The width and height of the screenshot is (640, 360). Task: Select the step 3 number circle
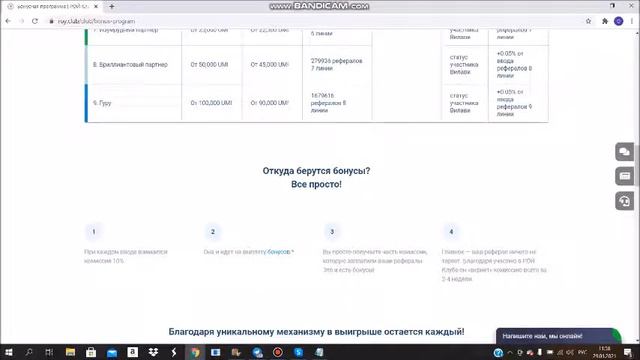click(x=332, y=231)
